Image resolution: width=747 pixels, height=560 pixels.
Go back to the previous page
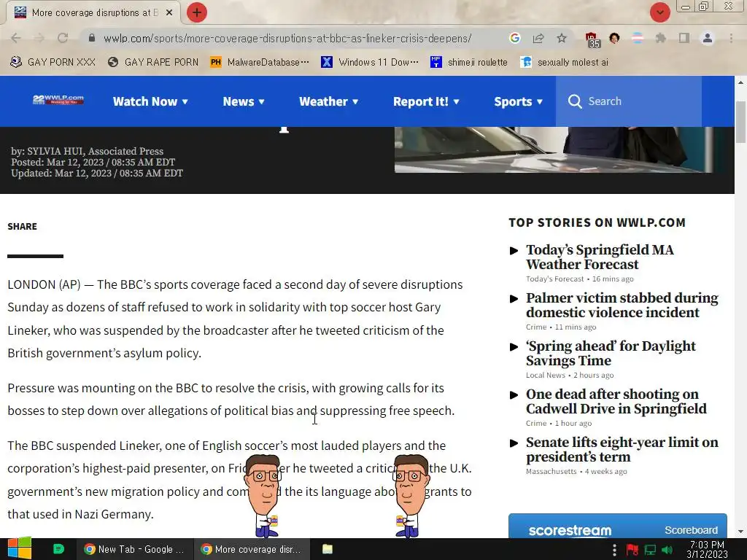pos(16,38)
